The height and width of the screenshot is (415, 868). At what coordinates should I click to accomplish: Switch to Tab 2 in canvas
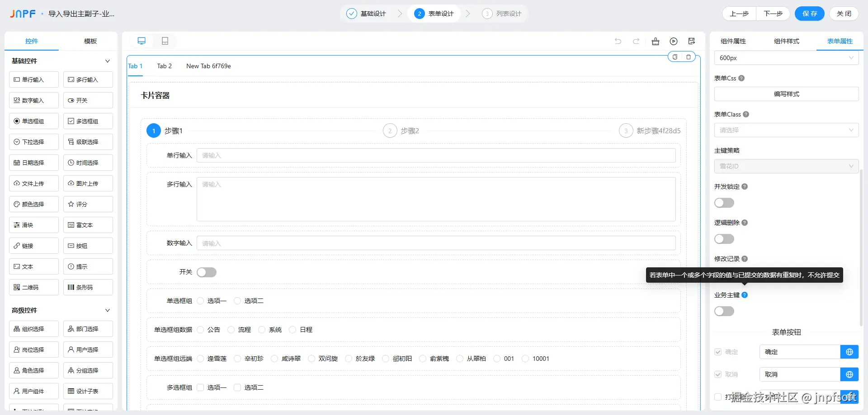165,66
